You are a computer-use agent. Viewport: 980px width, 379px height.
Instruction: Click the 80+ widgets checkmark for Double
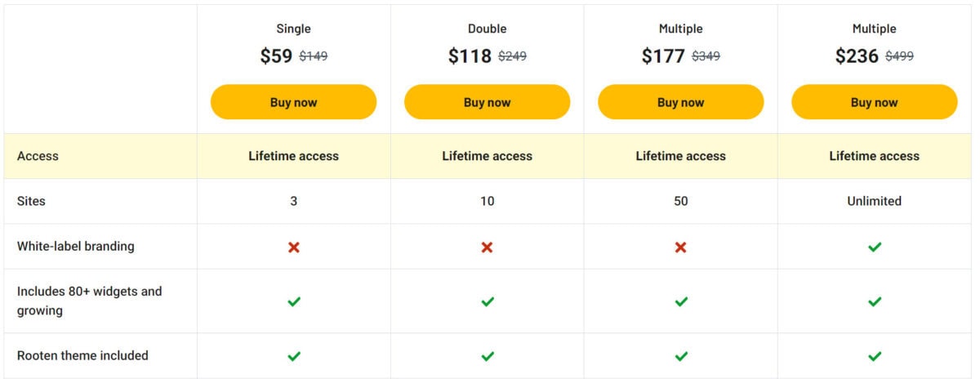(488, 301)
